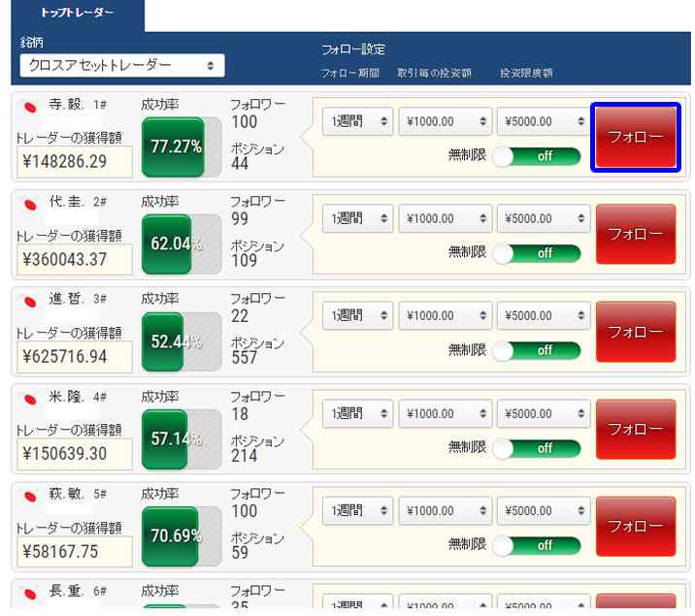
Task: Open the ¥1000.00 amount dropdown for trader 5#
Action: coord(446,510)
